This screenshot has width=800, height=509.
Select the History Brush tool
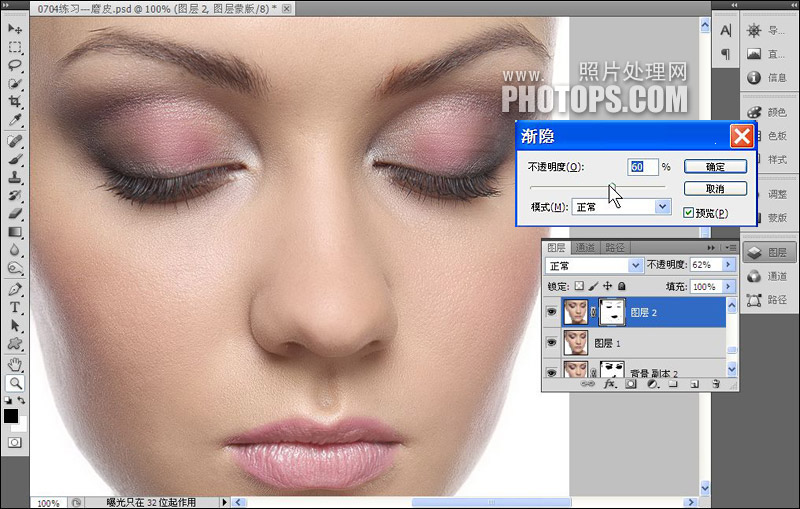point(15,195)
